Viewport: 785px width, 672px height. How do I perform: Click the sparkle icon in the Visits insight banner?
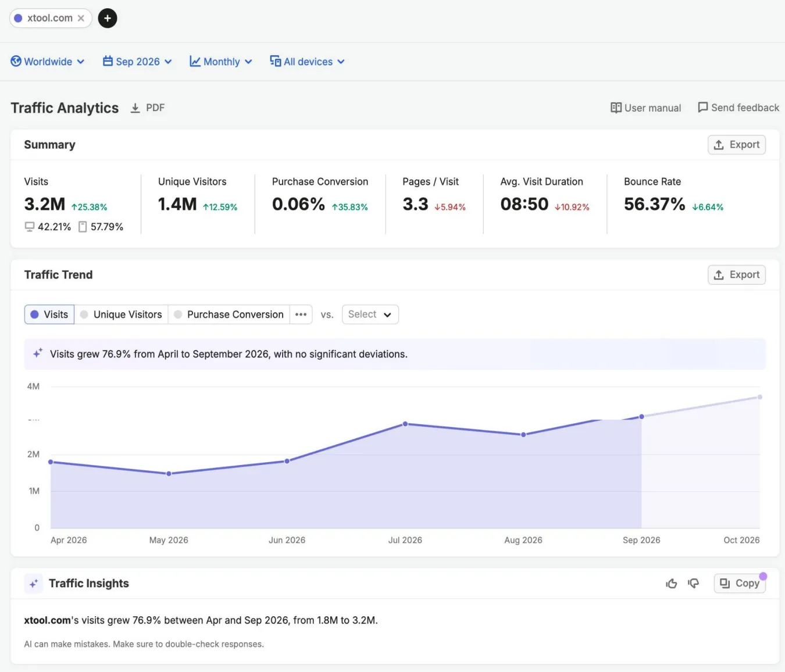(x=38, y=353)
